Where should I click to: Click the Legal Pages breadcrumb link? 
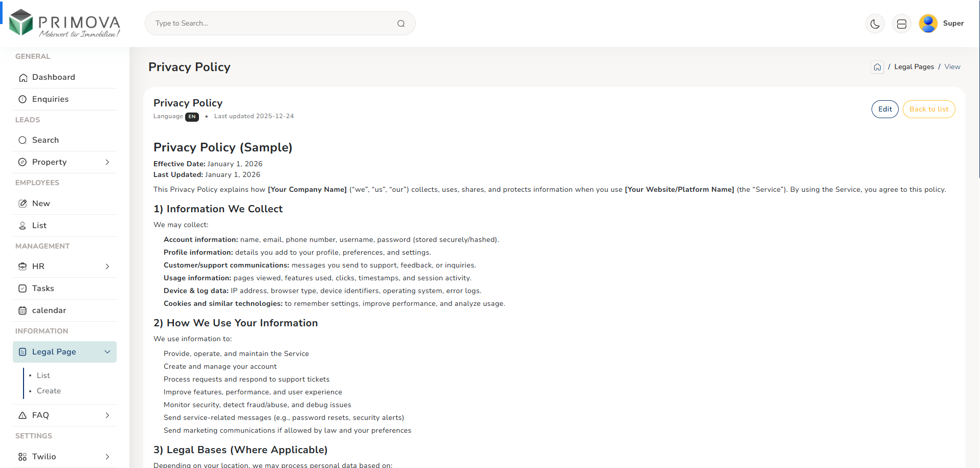click(x=914, y=67)
